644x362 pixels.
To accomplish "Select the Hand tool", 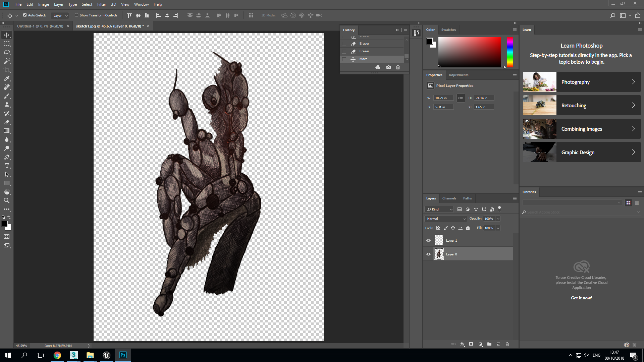I will click(x=7, y=192).
